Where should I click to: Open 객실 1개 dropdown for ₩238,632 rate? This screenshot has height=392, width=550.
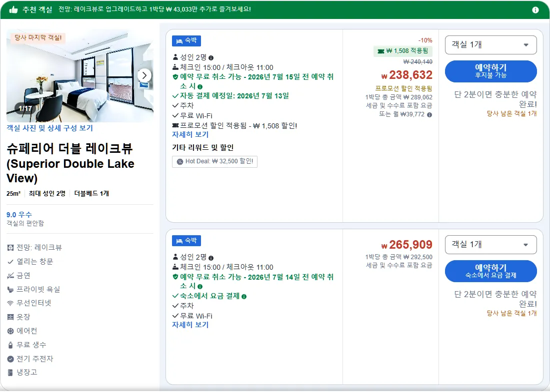(490, 45)
